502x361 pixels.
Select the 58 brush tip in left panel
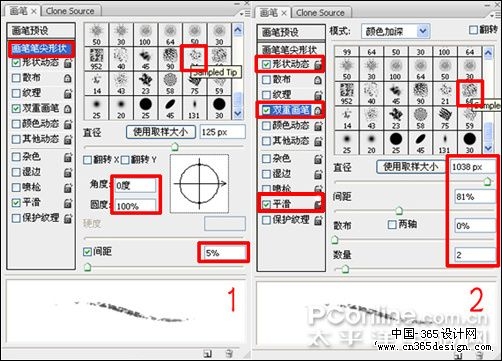click(x=170, y=83)
